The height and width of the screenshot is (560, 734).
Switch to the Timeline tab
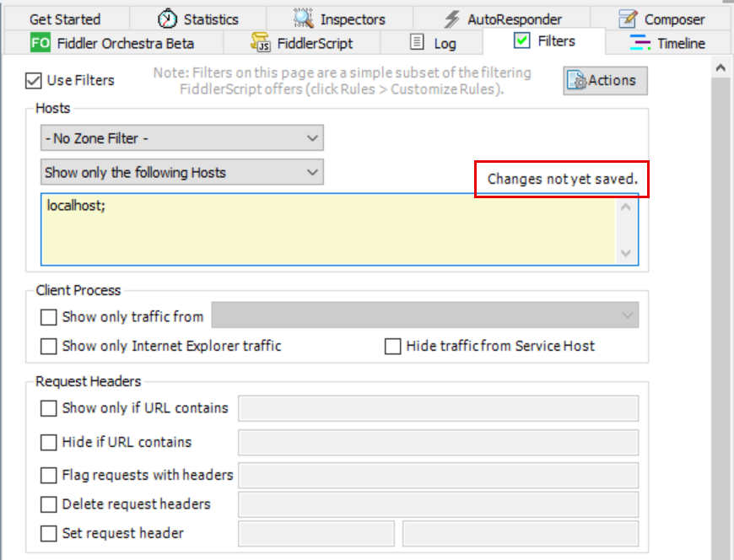(x=668, y=43)
